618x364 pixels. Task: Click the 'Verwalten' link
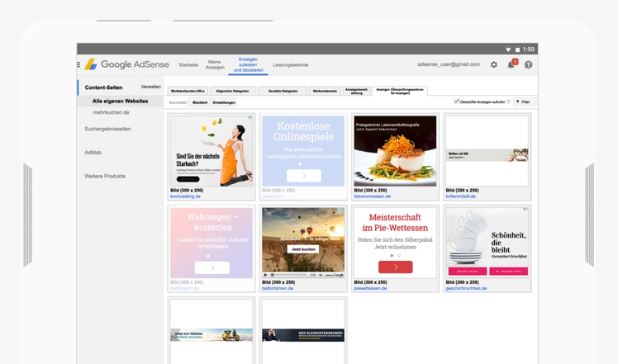[150, 87]
